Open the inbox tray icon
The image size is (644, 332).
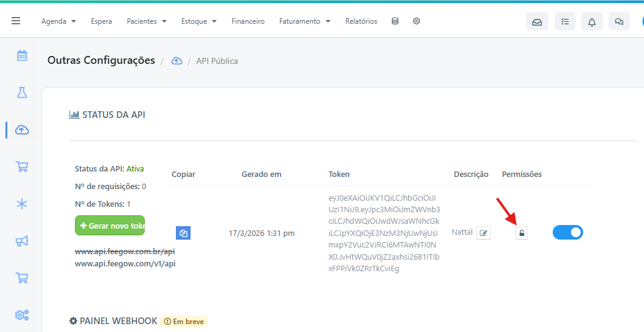[537, 21]
